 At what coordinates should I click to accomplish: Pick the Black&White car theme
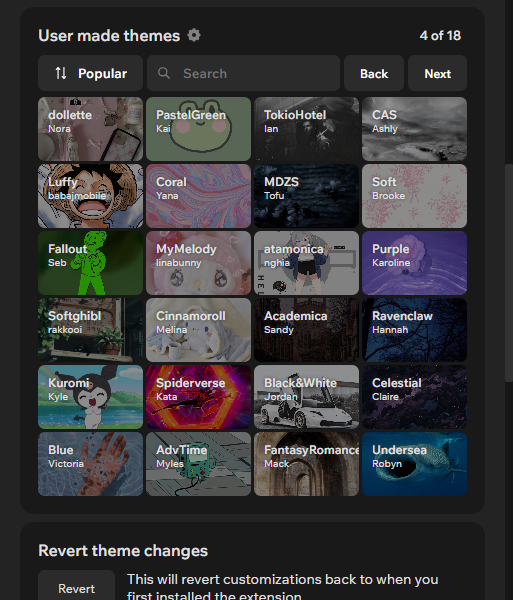pyautogui.click(x=306, y=397)
